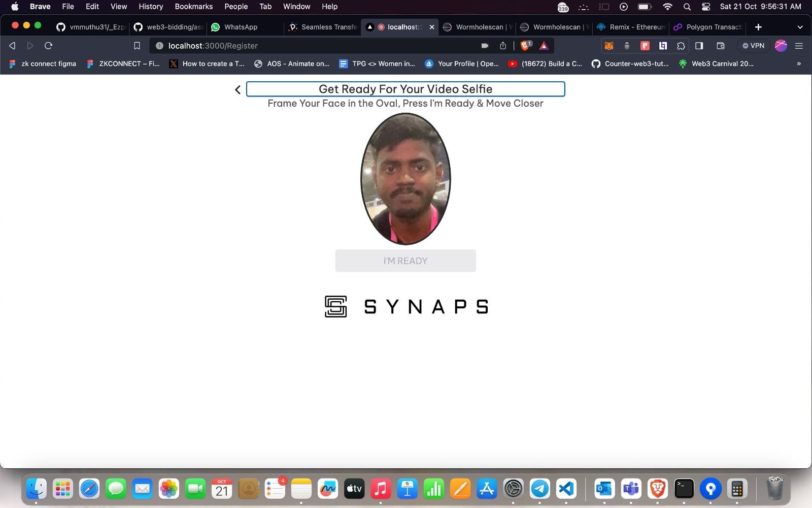812x508 pixels.
Task: Open the Counter-web3-tut... bookmark
Action: (x=630, y=63)
